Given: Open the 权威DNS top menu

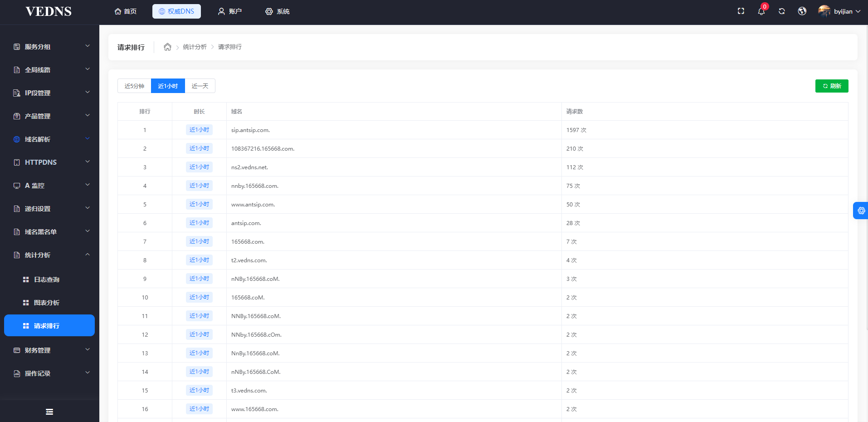Looking at the screenshot, I should (x=176, y=11).
